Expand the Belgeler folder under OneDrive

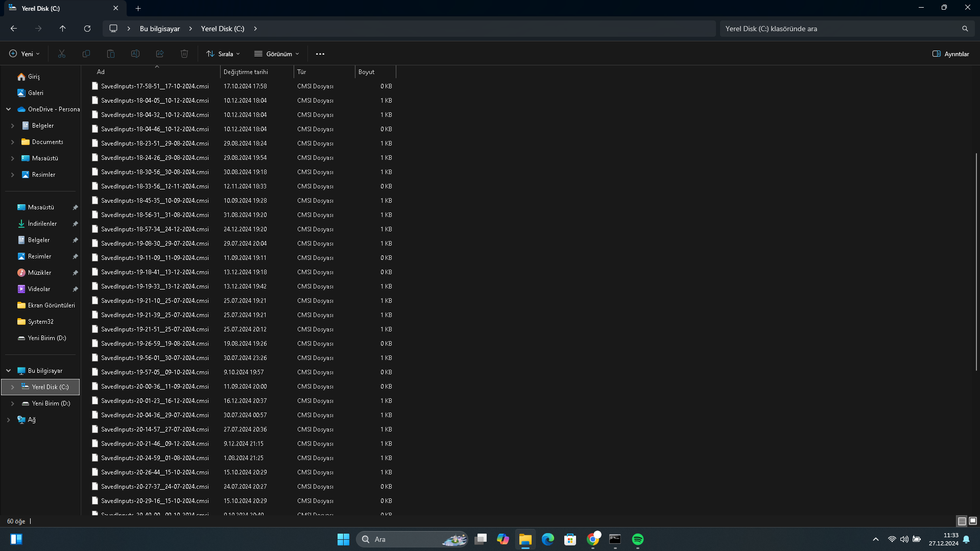[x=13, y=126]
